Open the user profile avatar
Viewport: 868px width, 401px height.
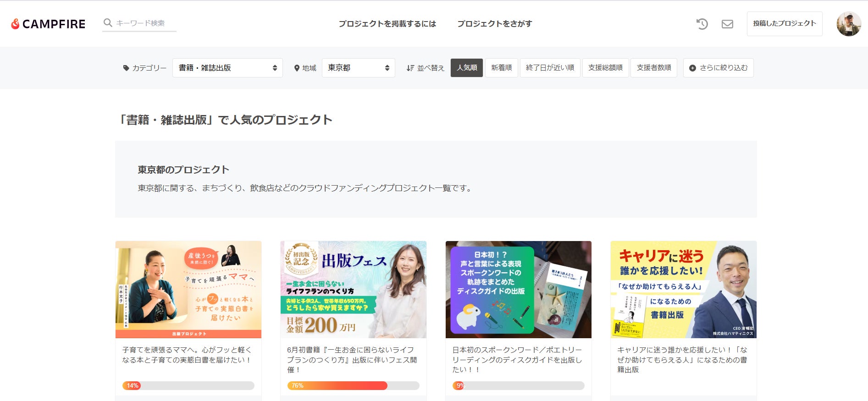tap(848, 24)
